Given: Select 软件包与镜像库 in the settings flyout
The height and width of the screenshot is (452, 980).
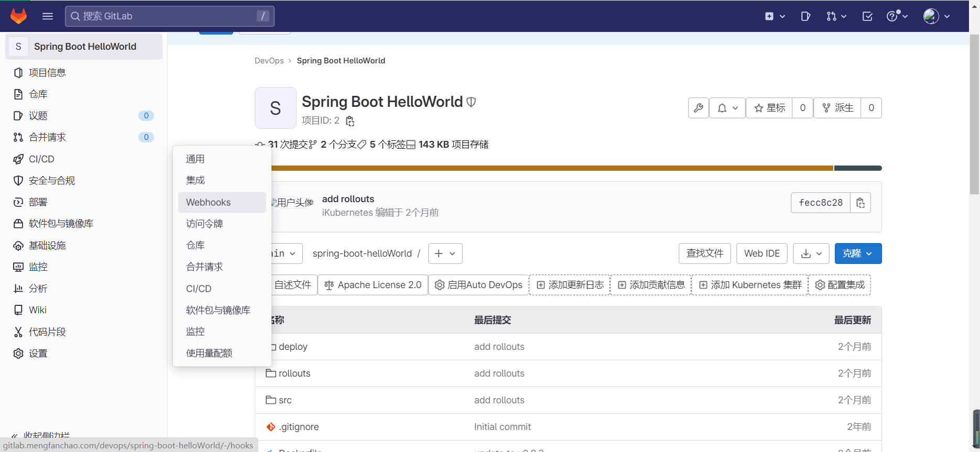Looking at the screenshot, I should click(x=222, y=310).
